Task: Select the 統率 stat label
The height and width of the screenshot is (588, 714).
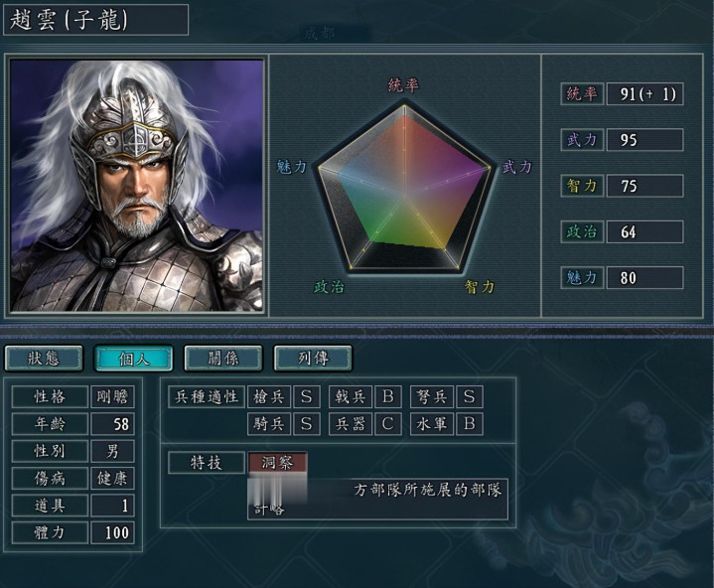Action: (x=582, y=94)
